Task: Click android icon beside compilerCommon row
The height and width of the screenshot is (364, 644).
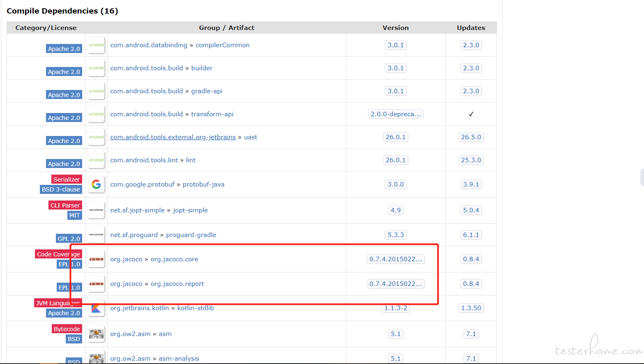Action: pyautogui.click(x=96, y=45)
